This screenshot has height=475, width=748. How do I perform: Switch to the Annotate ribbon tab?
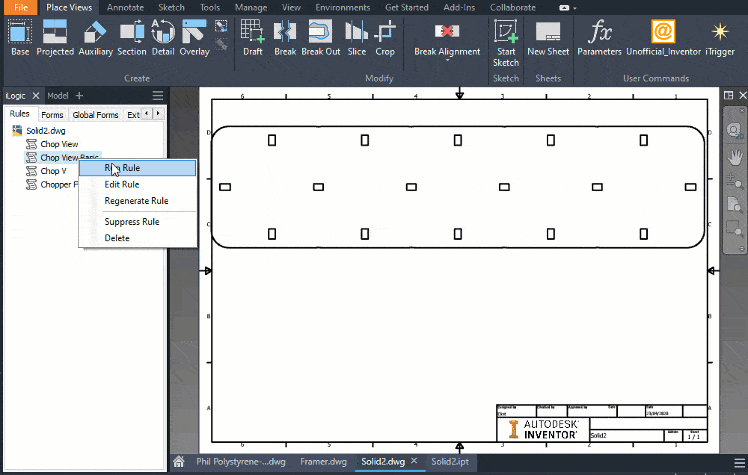(x=125, y=7)
